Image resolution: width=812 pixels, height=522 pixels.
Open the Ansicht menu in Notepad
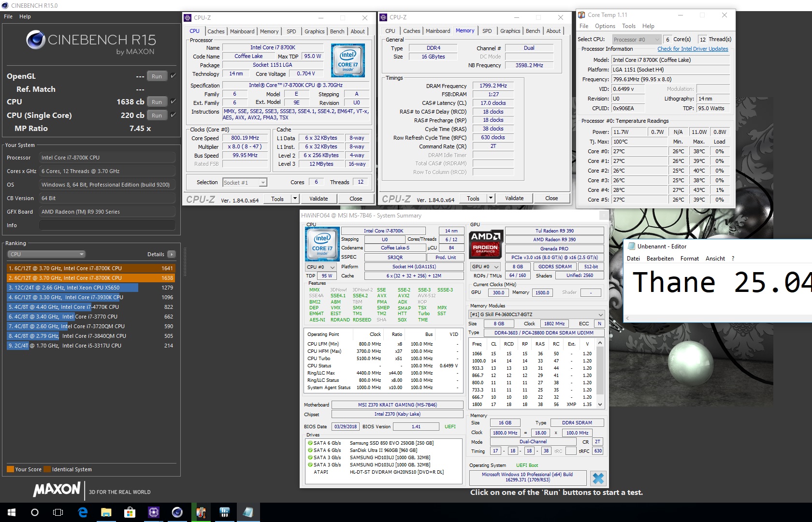click(x=715, y=259)
